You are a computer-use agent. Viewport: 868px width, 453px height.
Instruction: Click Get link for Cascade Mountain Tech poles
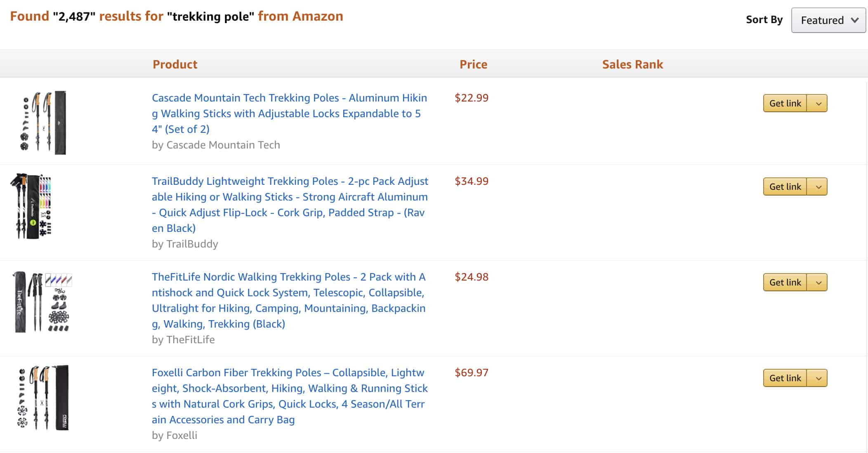tap(785, 103)
